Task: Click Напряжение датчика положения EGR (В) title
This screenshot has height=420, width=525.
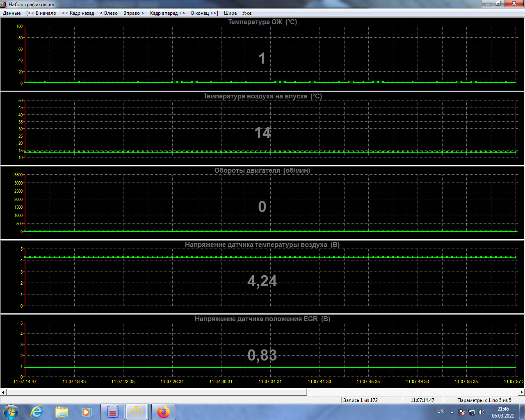Action: [262, 319]
